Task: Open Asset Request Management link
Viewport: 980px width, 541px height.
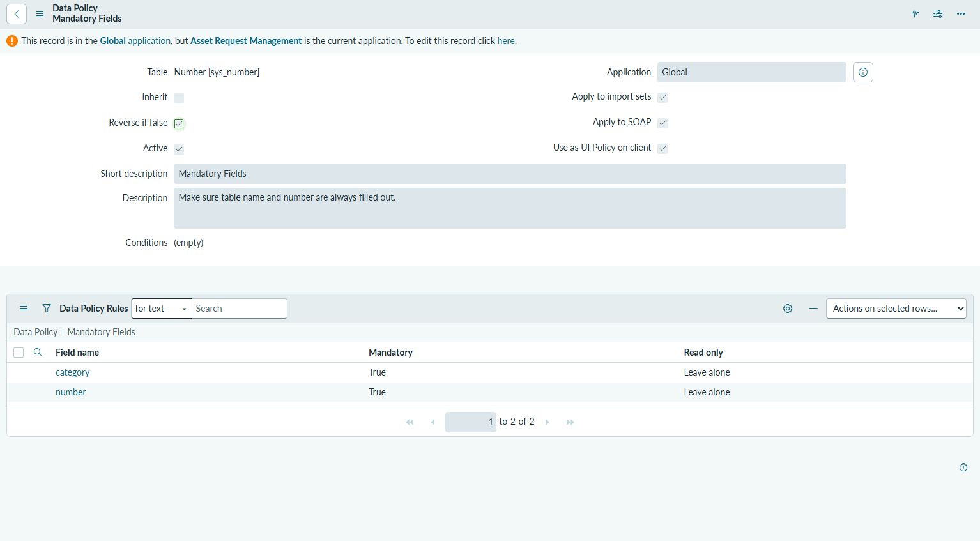Action: (246, 41)
